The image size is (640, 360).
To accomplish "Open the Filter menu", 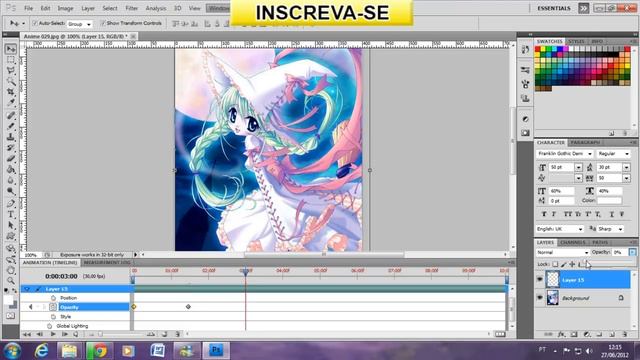I will [131, 8].
